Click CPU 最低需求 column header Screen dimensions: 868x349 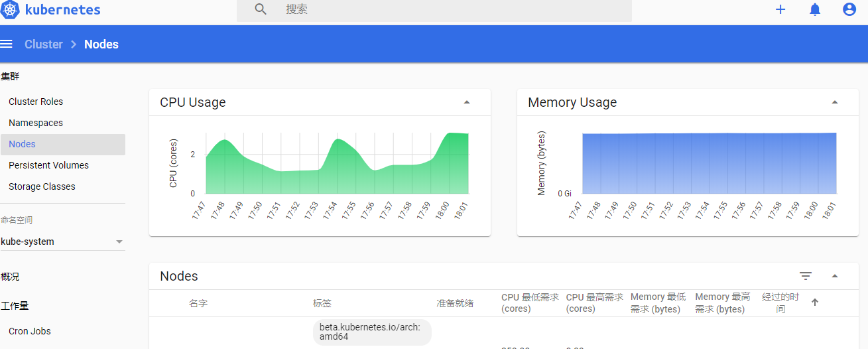tap(530, 303)
